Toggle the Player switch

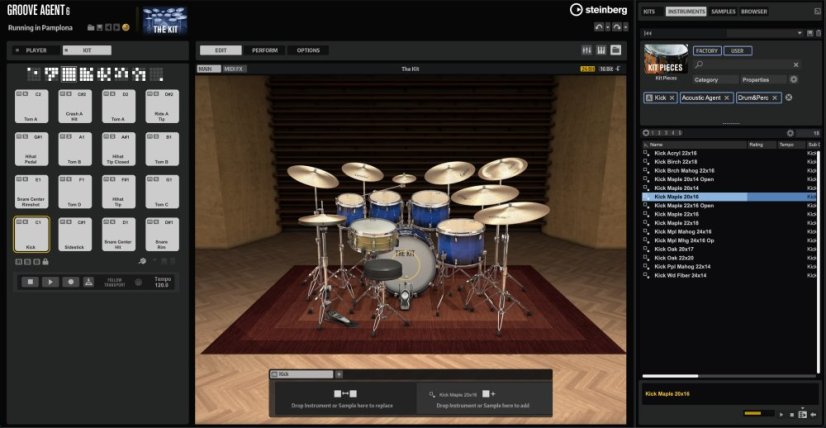(17, 51)
